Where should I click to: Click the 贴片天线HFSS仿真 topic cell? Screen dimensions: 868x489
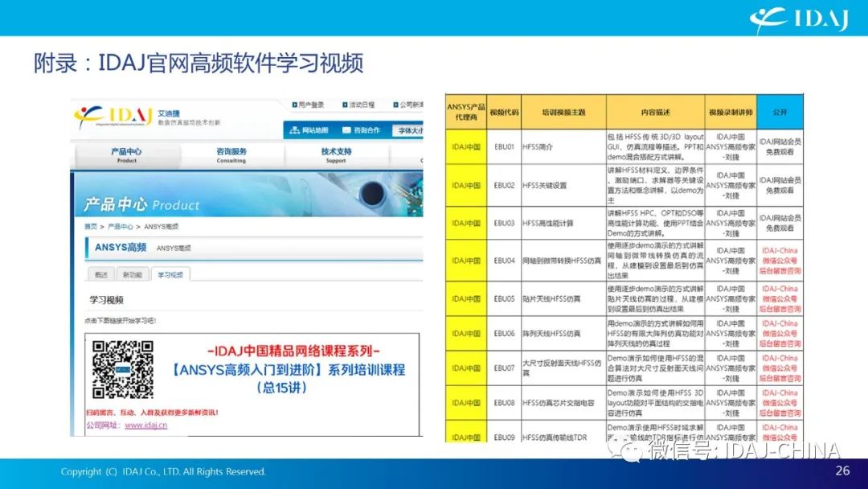coord(563,298)
